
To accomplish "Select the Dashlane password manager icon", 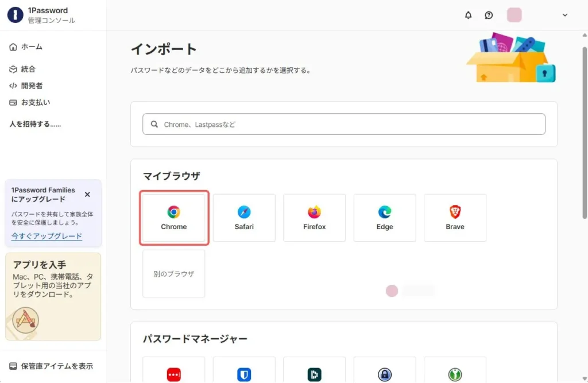I will 315,374.
